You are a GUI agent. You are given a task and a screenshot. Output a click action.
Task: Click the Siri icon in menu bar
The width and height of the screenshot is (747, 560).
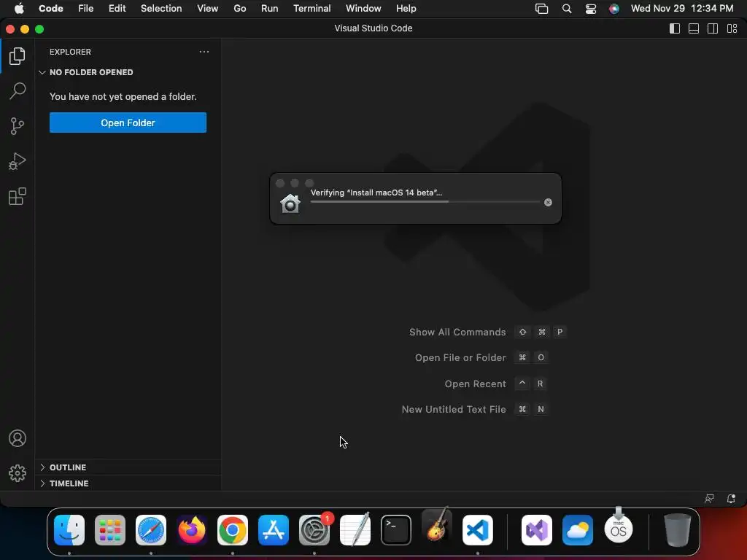click(614, 9)
